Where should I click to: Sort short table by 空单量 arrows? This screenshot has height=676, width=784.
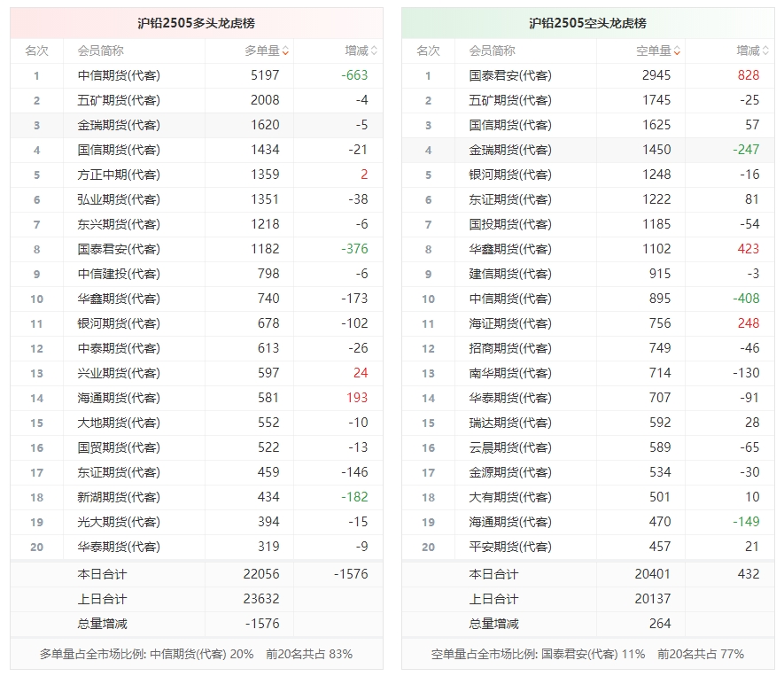click(677, 51)
